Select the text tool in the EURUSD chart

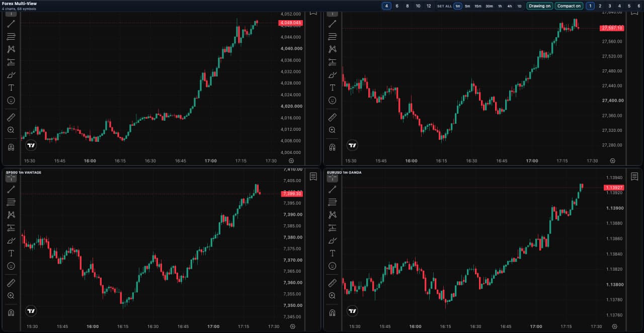click(332, 253)
